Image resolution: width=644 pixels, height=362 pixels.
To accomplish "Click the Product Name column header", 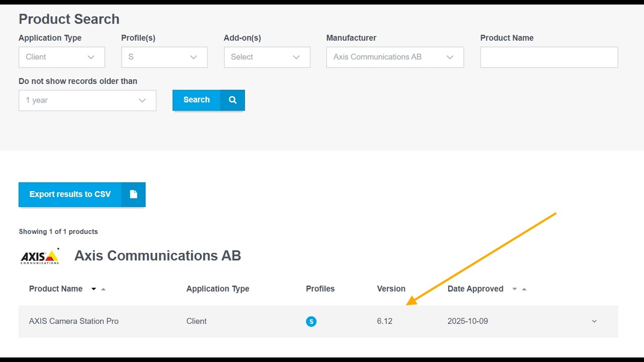I will tap(56, 289).
